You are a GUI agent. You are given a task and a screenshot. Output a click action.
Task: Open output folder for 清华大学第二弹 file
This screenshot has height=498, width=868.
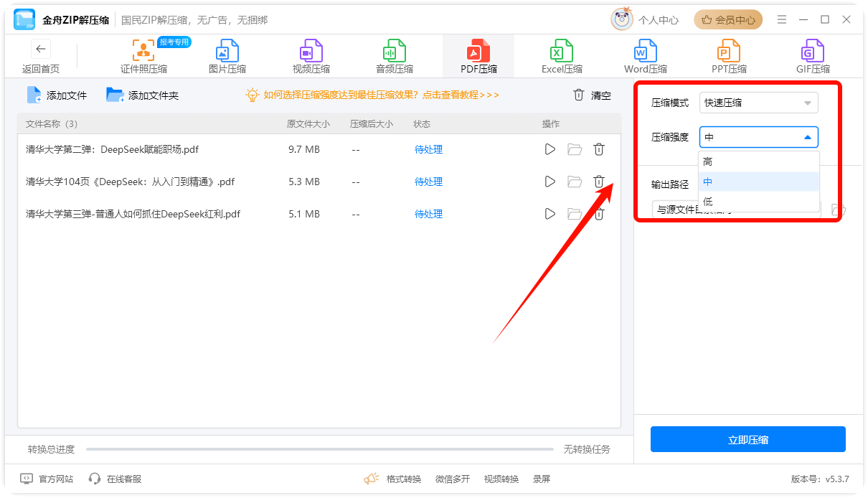[x=575, y=149]
